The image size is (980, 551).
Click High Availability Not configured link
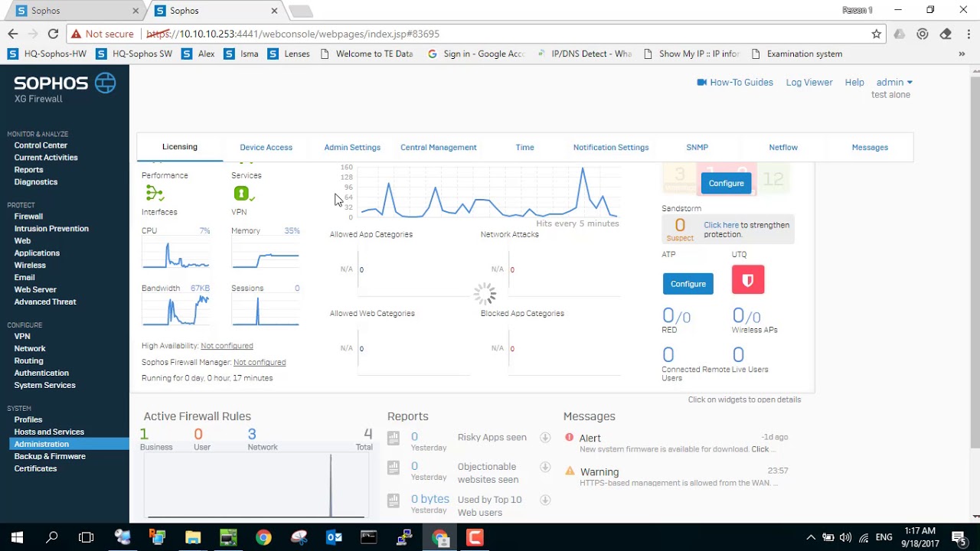coord(227,346)
